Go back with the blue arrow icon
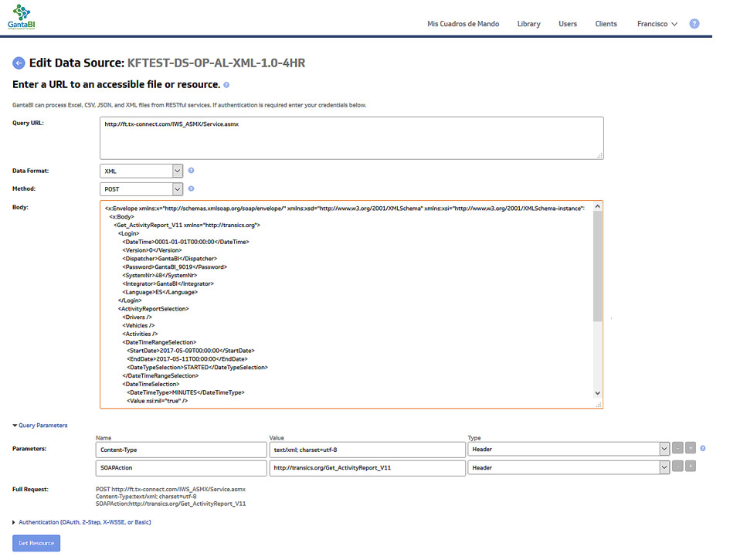Screen dimensions: 730x560 coord(19,63)
